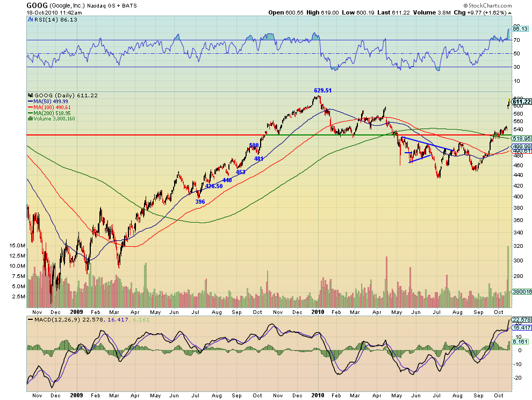Click the boxed 518.95 price-axis tag
The width and height of the screenshot is (532, 400).
point(522,139)
